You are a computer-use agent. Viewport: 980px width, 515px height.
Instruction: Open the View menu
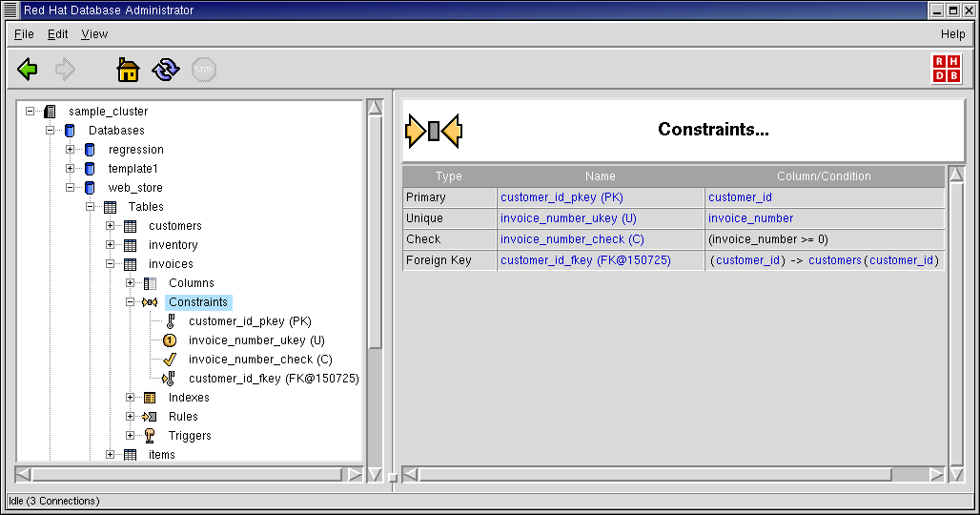pyautogui.click(x=94, y=34)
